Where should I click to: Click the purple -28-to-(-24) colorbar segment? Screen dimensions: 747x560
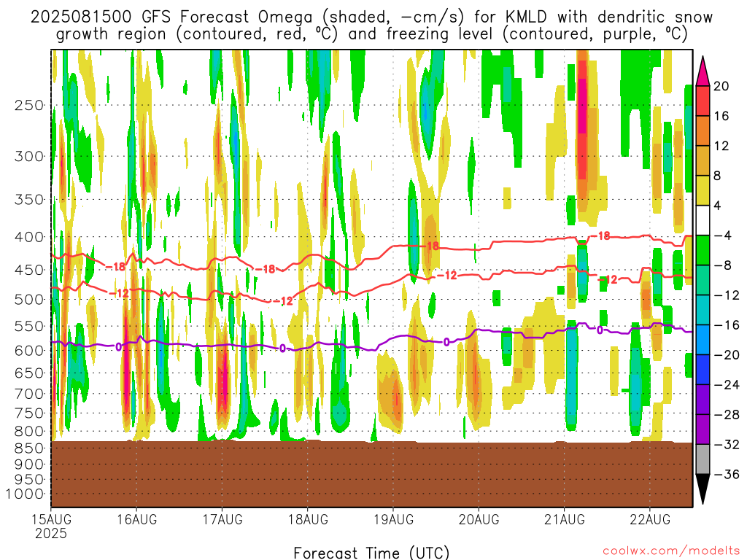pyautogui.click(x=703, y=400)
